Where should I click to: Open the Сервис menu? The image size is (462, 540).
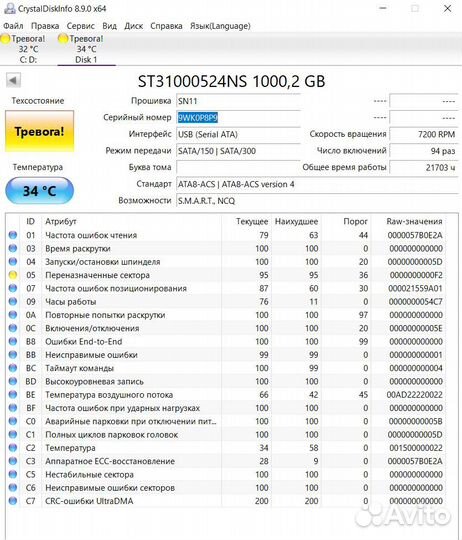point(81,26)
